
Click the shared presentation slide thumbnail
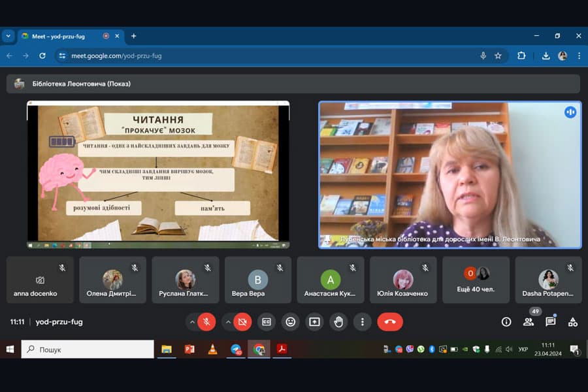click(x=158, y=174)
